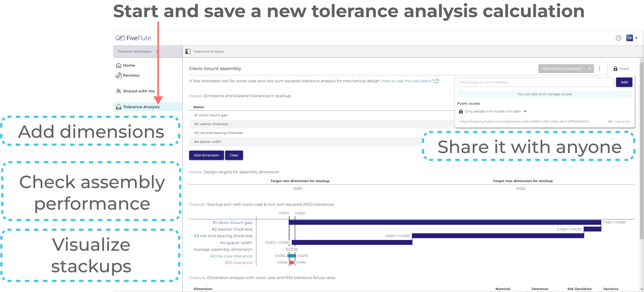Click the Shared with me people icon
Viewport: 644px width, 292px height.
(x=119, y=91)
